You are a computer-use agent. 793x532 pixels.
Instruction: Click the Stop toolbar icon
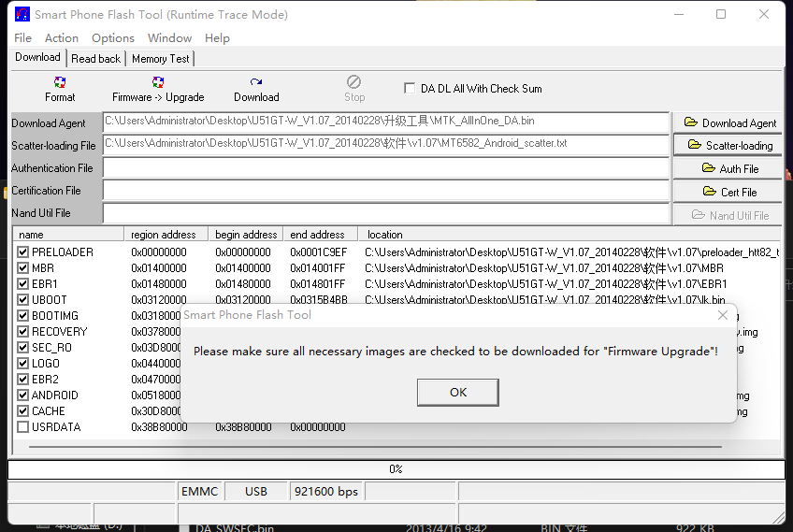click(x=354, y=82)
